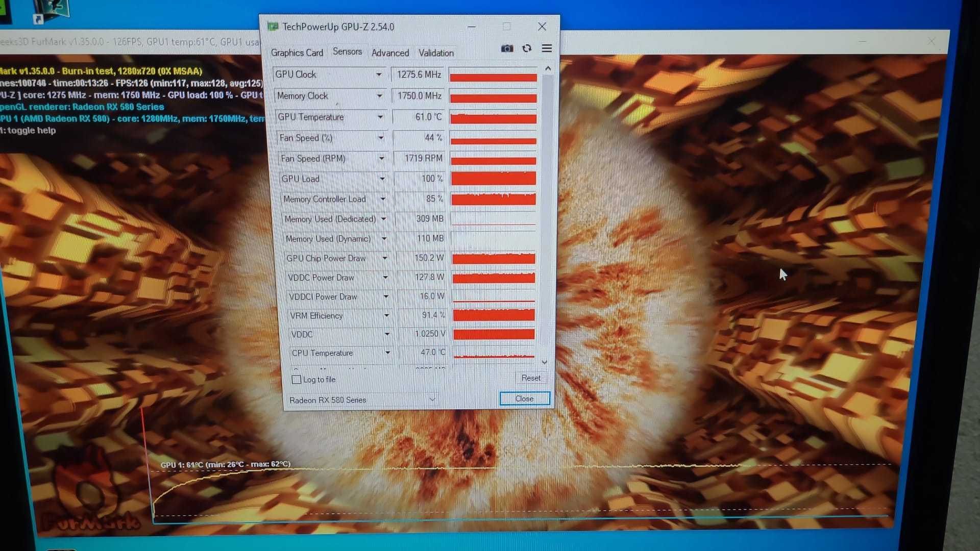Close GPU-Z with the X button

click(x=542, y=27)
